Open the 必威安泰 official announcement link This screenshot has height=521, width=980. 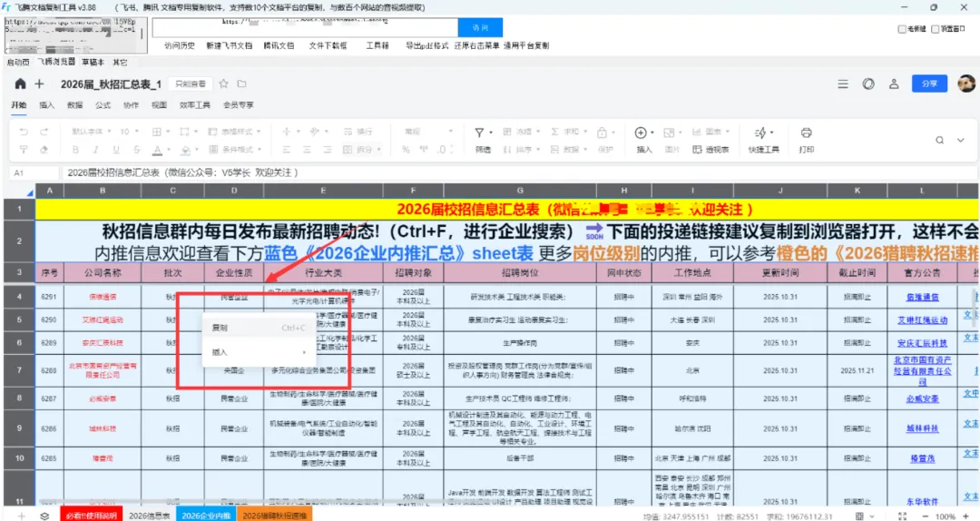point(923,399)
